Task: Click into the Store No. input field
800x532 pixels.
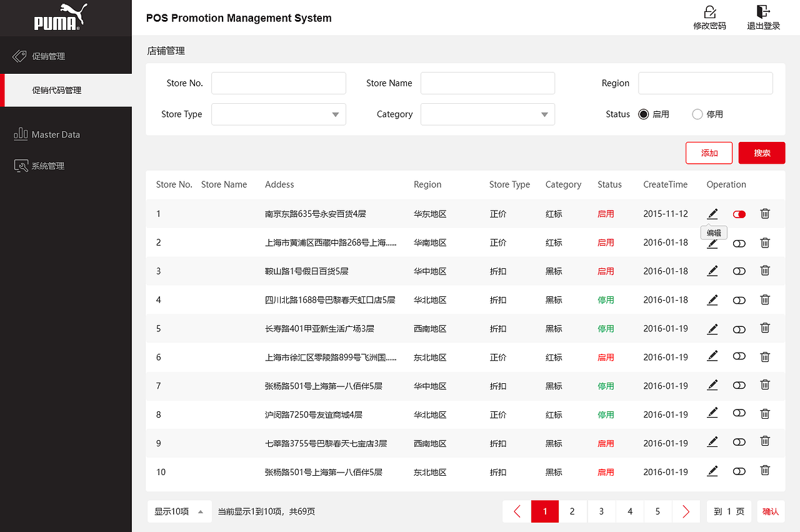Action: point(279,83)
